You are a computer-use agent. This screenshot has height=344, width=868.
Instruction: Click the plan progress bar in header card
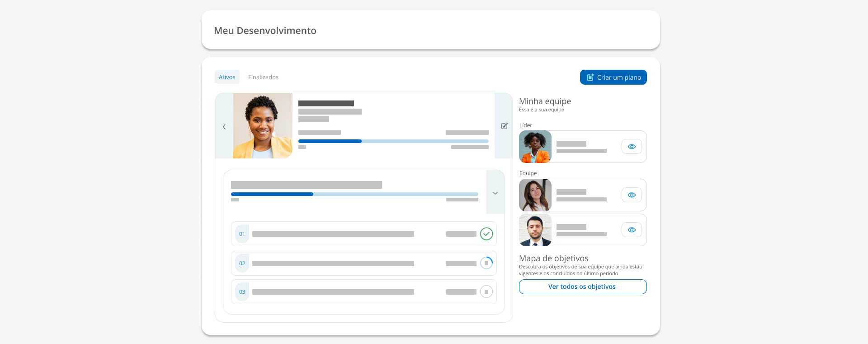(393, 141)
